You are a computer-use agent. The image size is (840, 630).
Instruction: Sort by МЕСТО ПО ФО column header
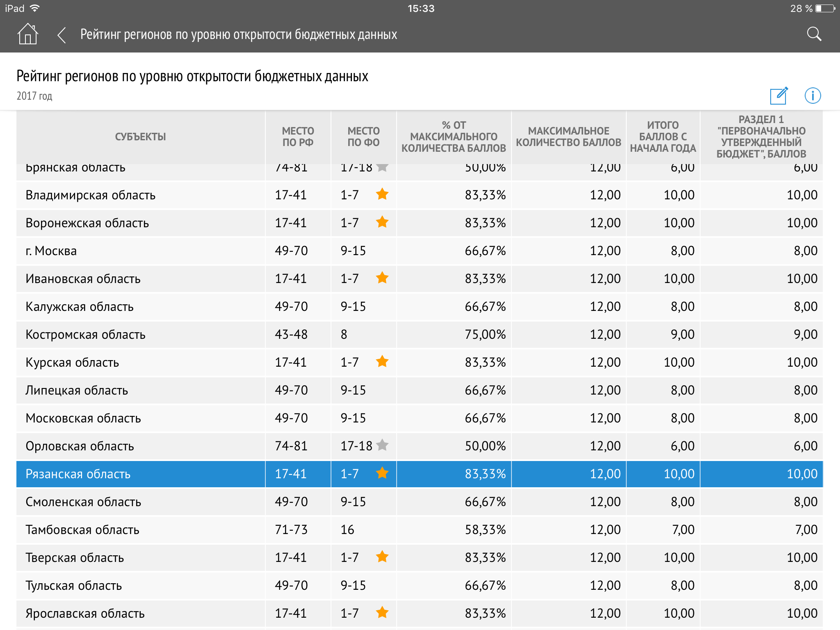coord(363,137)
